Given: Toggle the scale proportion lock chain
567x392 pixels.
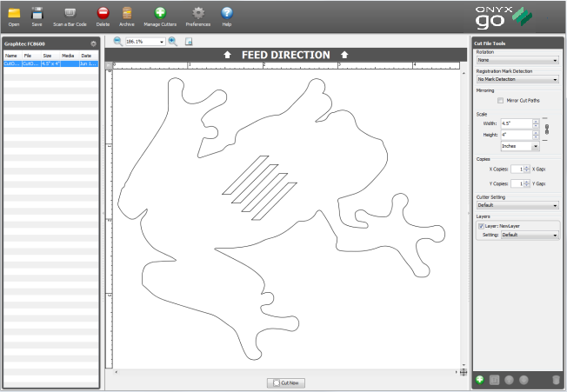Looking at the screenshot, I should (546, 130).
